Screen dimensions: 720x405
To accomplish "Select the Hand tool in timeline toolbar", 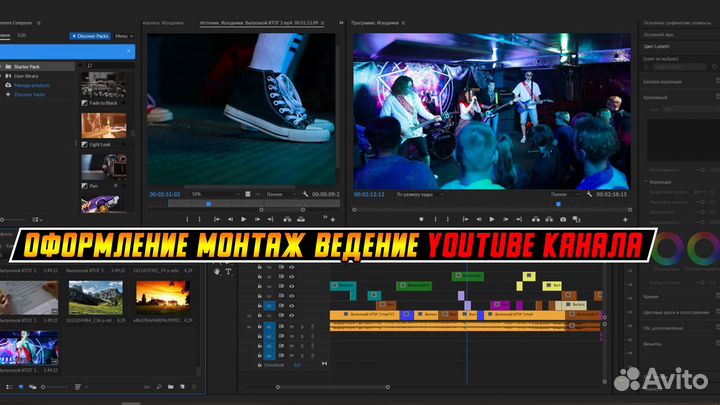I will pyautogui.click(x=217, y=271).
